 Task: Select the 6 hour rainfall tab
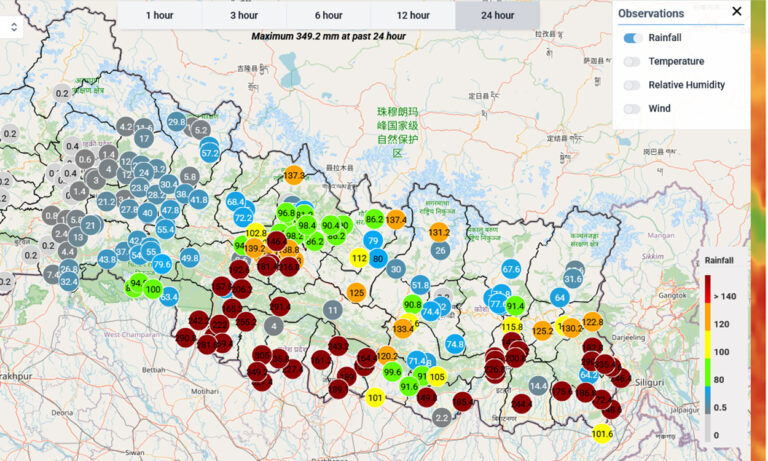point(328,15)
